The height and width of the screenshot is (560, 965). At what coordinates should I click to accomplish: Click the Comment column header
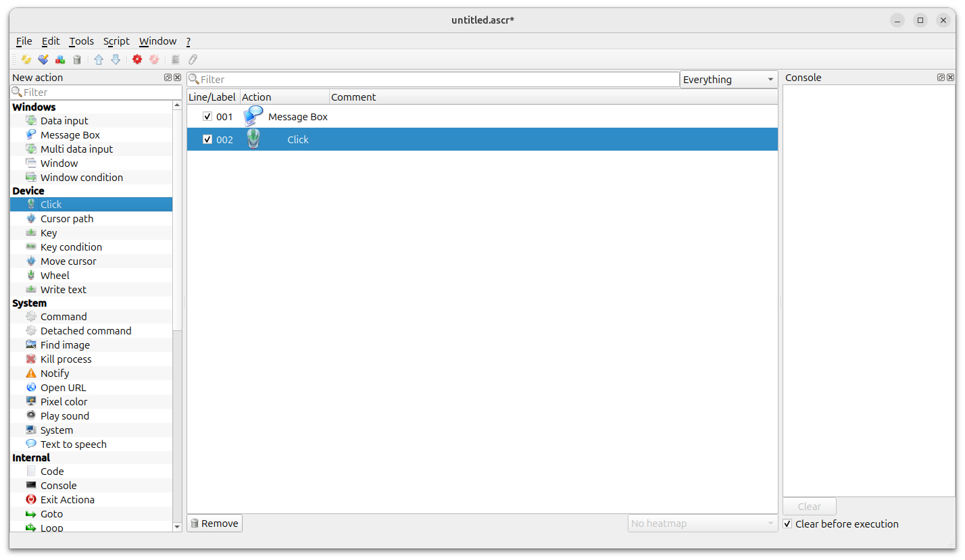[553, 97]
